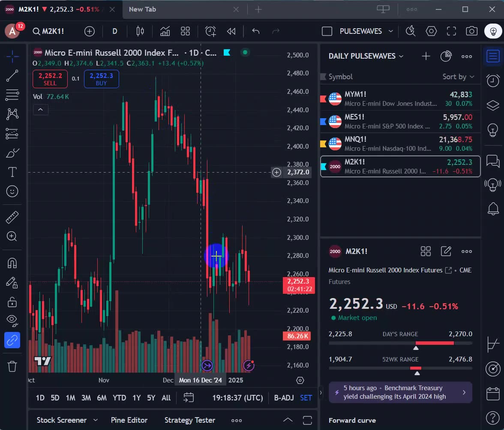Open the Strategy Tester tab
Viewport: 504px width, 430px height.
tap(189, 420)
